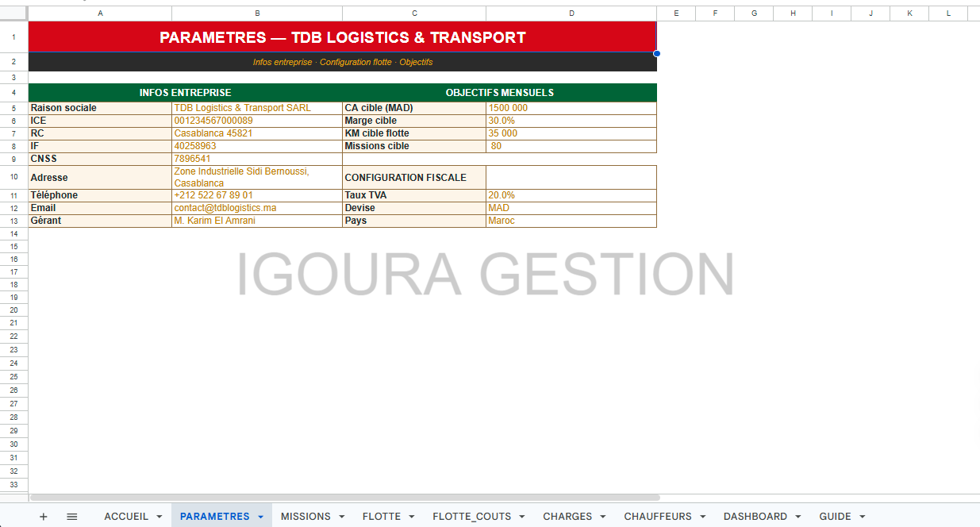This screenshot has height=527, width=980.
Task: Click the Devise value MAD
Action: click(571, 208)
